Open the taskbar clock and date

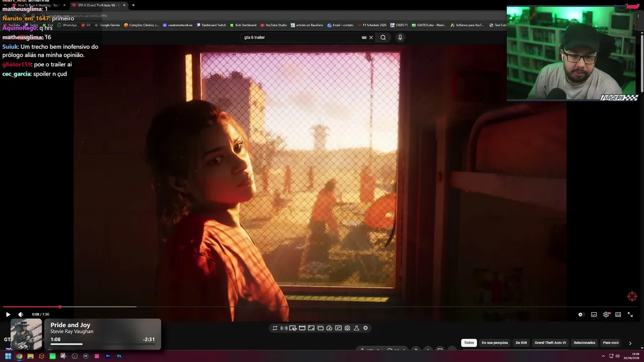click(x=631, y=356)
